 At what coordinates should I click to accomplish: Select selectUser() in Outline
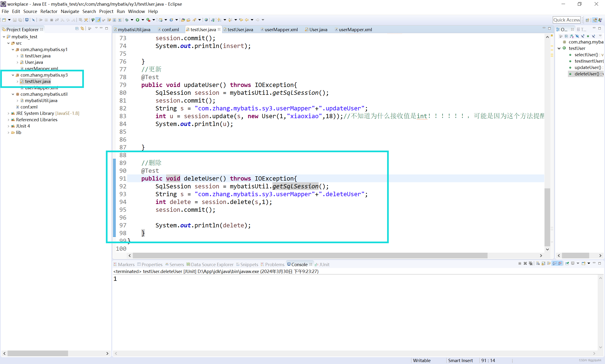[x=586, y=55]
